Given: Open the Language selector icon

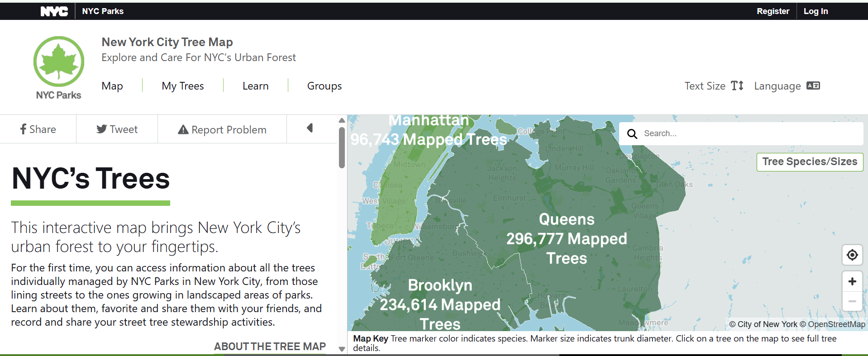Looking at the screenshot, I should pyautogui.click(x=813, y=85).
